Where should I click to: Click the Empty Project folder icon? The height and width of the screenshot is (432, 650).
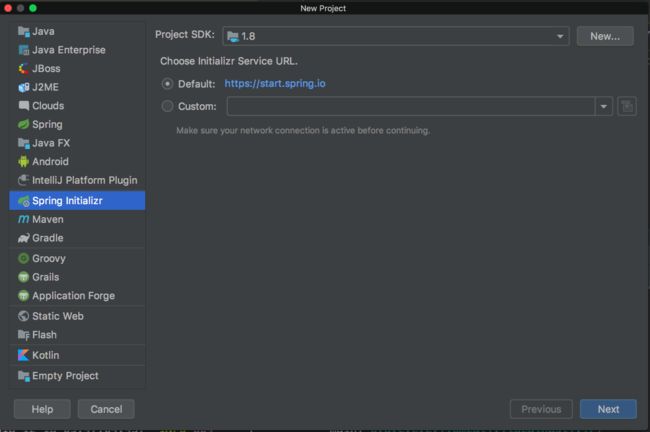24,376
